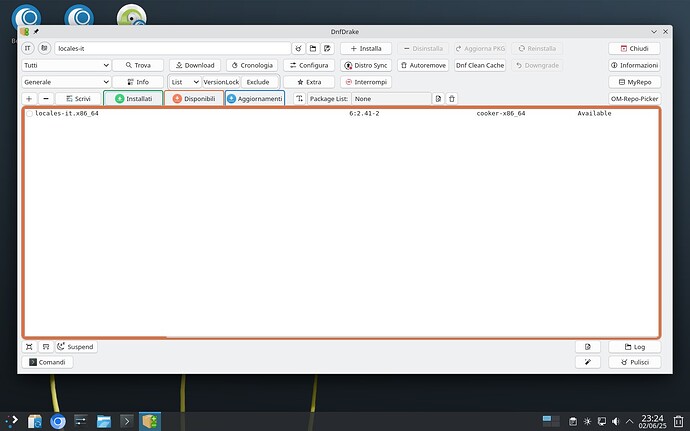The height and width of the screenshot is (431, 690).
Task: Click the document-edit icon left of Log
Action: (x=587, y=347)
